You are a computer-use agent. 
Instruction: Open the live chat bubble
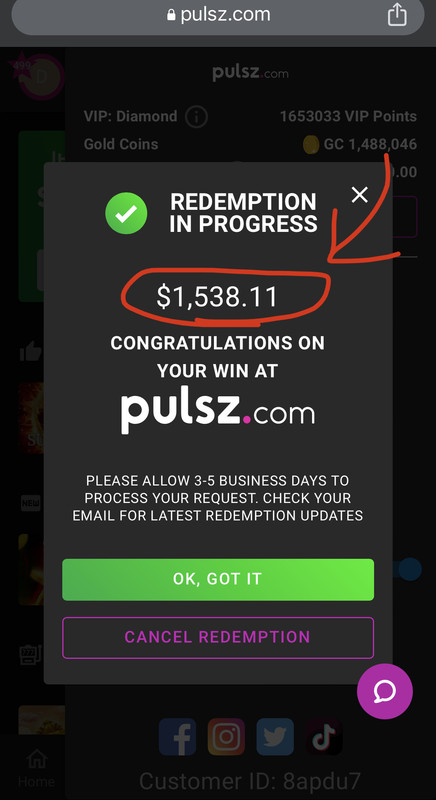click(x=384, y=691)
